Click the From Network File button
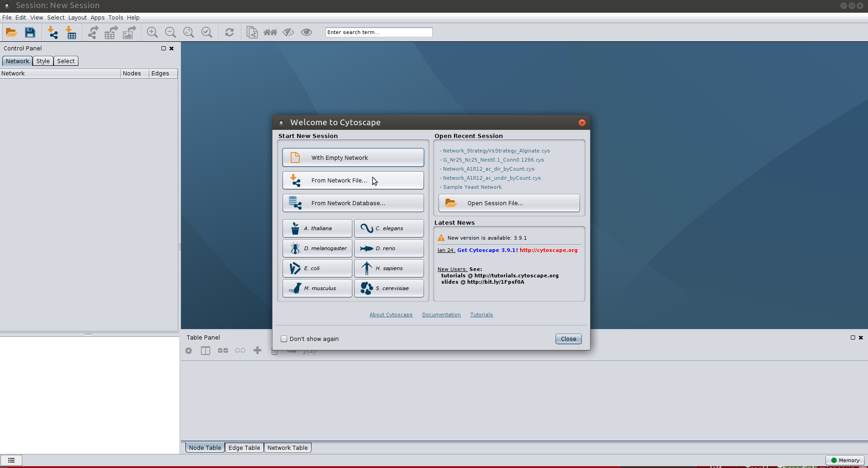 [353, 180]
